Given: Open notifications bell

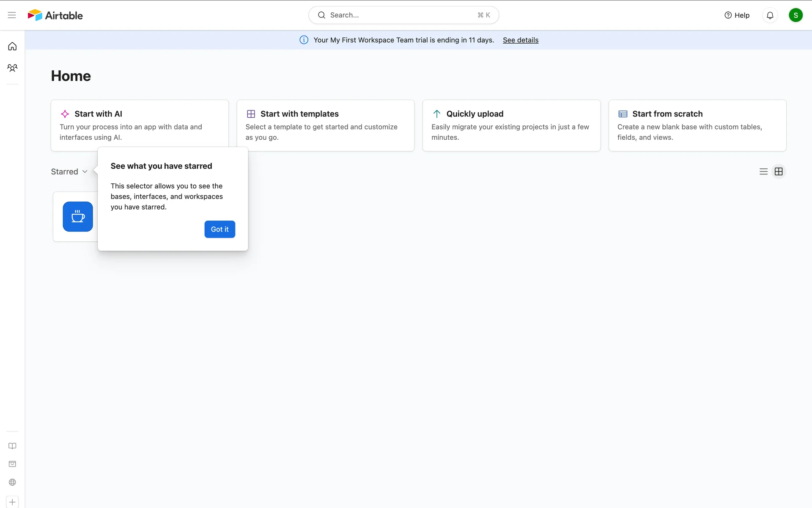Looking at the screenshot, I should (x=770, y=15).
